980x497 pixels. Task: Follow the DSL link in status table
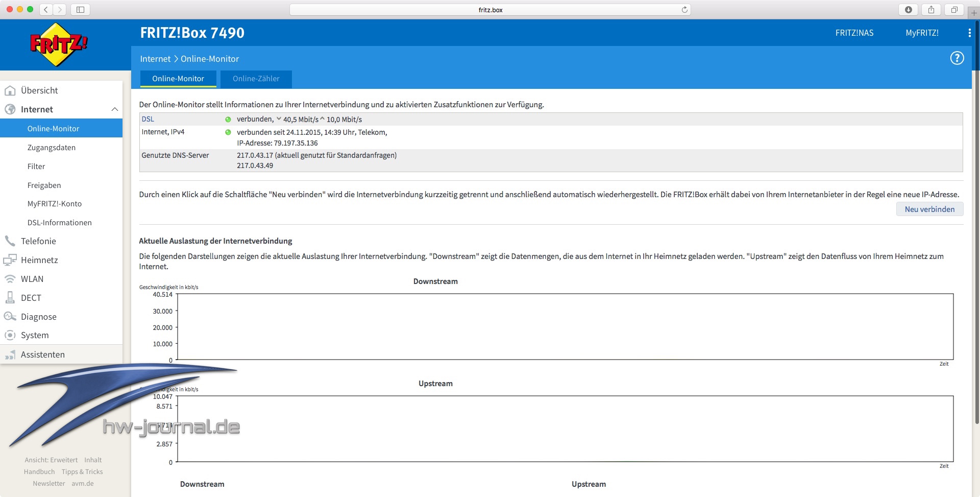(148, 119)
